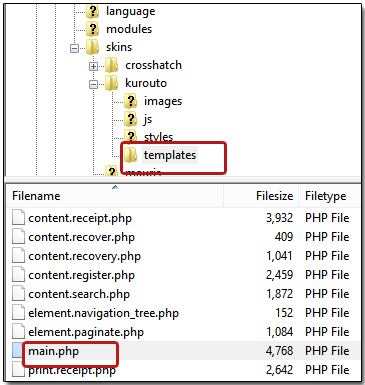Screen dimensions: 365x385
Task: Select content.search.php file entry
Action: pos(79,294)
